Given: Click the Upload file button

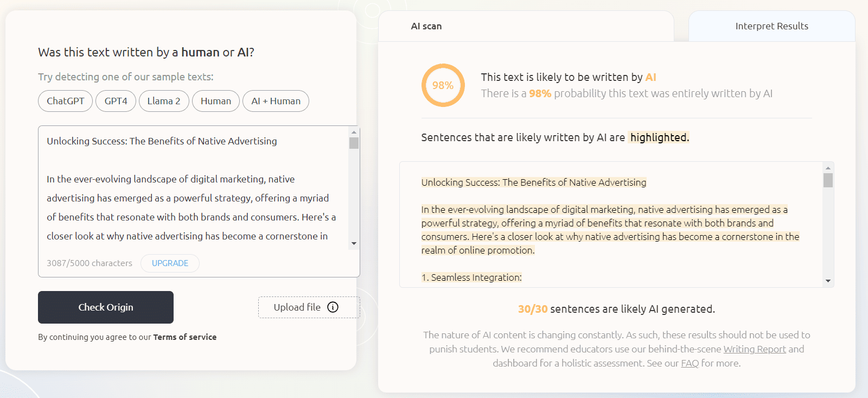Looking at the screenshot, I should tap(297, 307).
